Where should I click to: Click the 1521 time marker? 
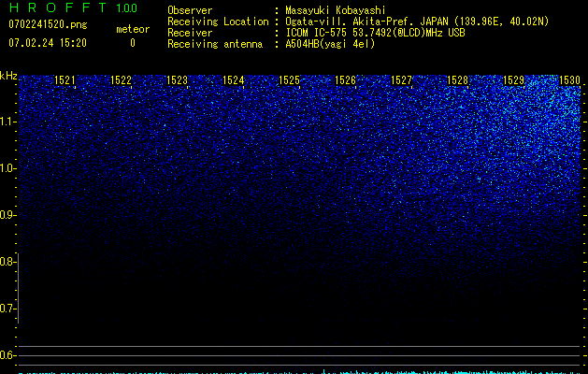(65, 80)
